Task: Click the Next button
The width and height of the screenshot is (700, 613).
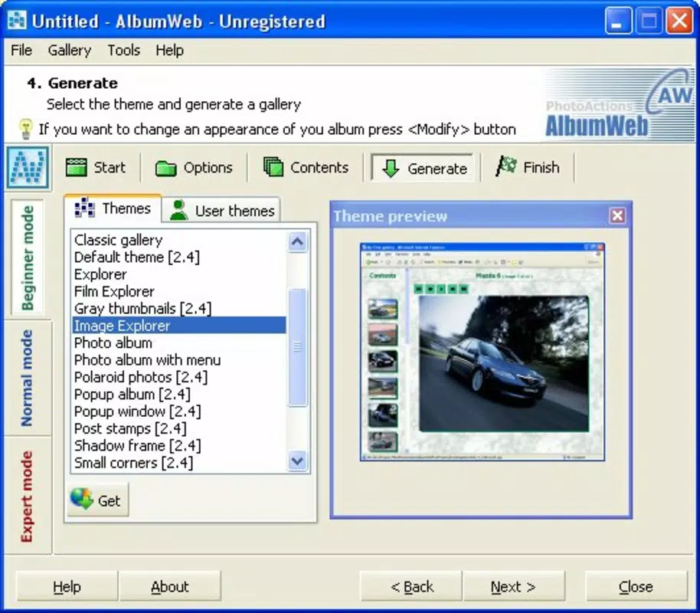Action: tap(513, 586)
